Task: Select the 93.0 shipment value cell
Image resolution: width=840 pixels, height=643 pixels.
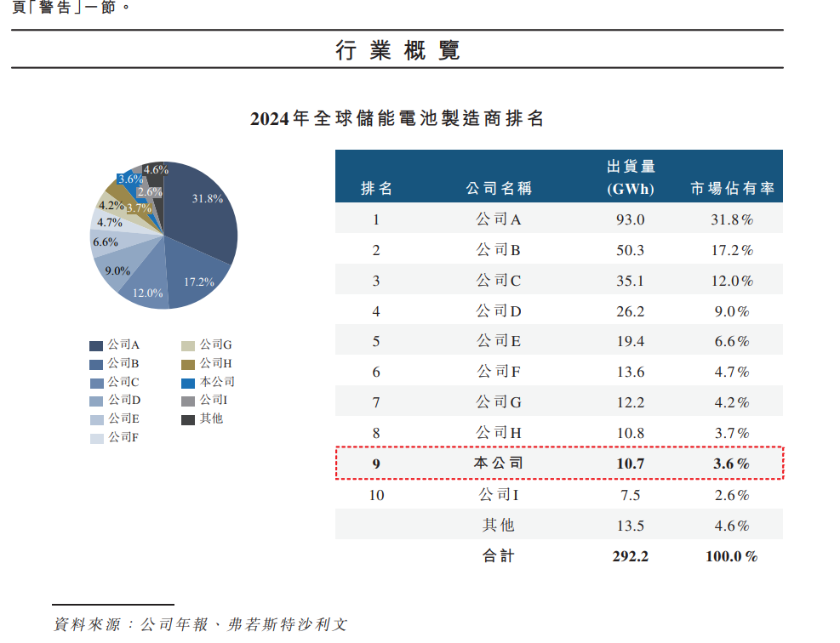Action: point(631,219)
